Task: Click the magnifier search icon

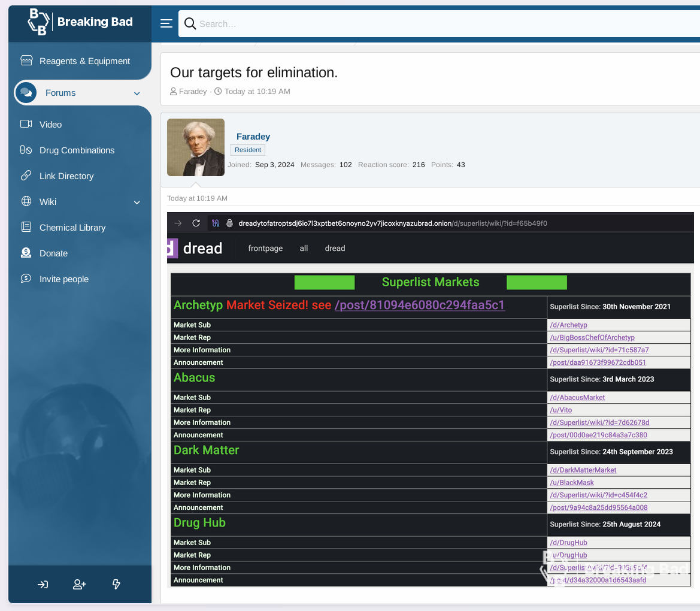Action: [x=190, y=24]
